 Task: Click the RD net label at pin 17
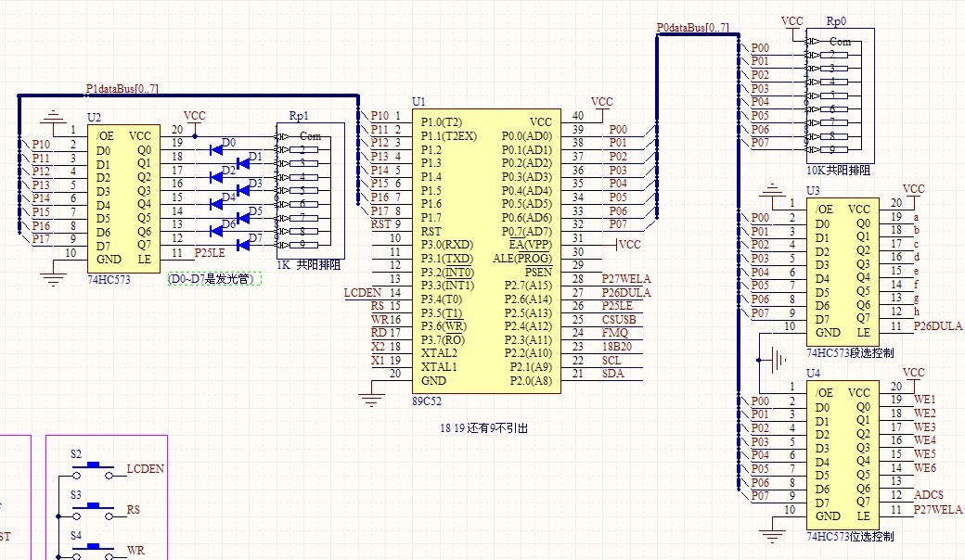point(379,333)
